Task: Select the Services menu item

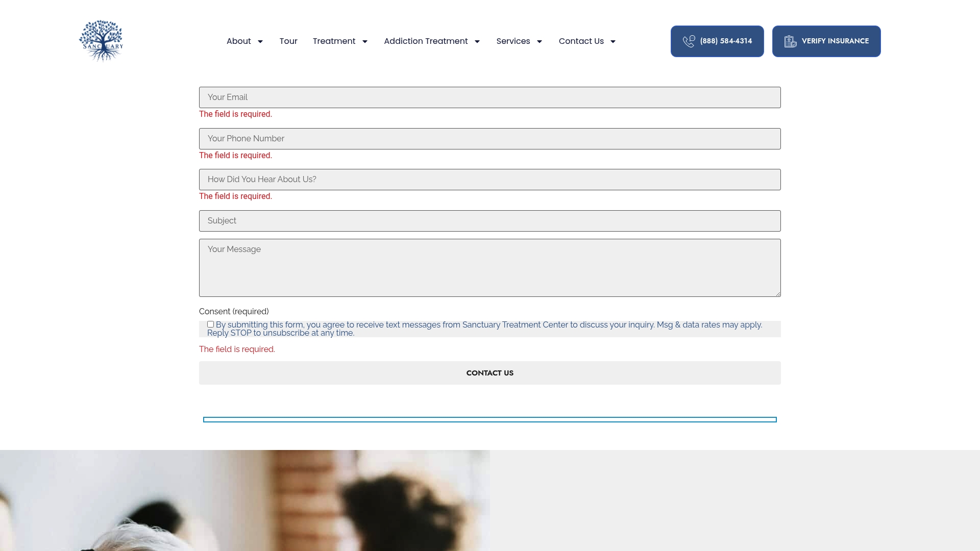Action: (513, 41)
